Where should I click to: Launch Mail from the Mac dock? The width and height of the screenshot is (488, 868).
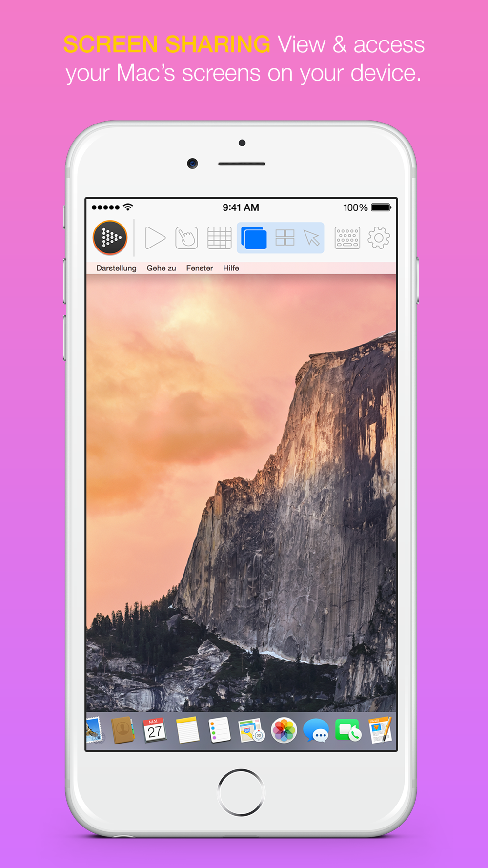click(95, 730)
